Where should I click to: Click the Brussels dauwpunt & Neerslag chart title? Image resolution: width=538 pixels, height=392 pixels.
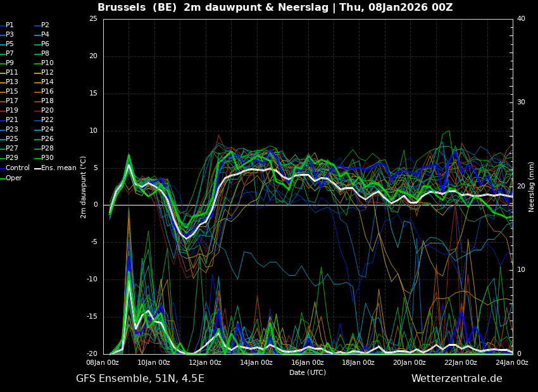click(275, 7)
